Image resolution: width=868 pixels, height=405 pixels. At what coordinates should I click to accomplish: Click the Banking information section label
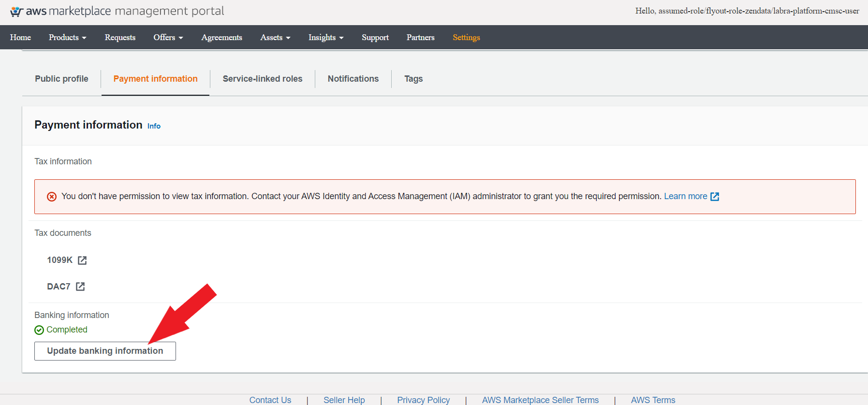pyautogui.click(x=72, y=315)
